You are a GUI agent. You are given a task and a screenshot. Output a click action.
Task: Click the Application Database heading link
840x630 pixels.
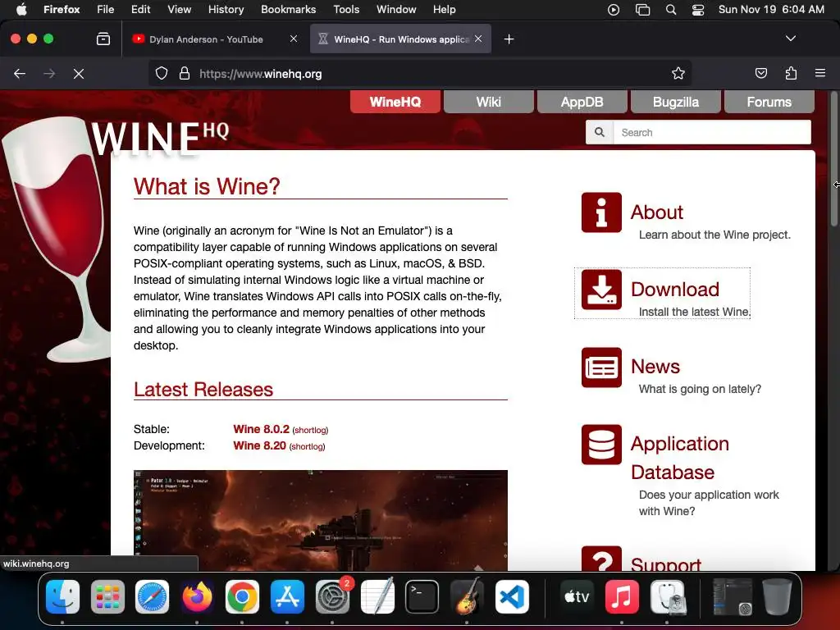(680, 458)
